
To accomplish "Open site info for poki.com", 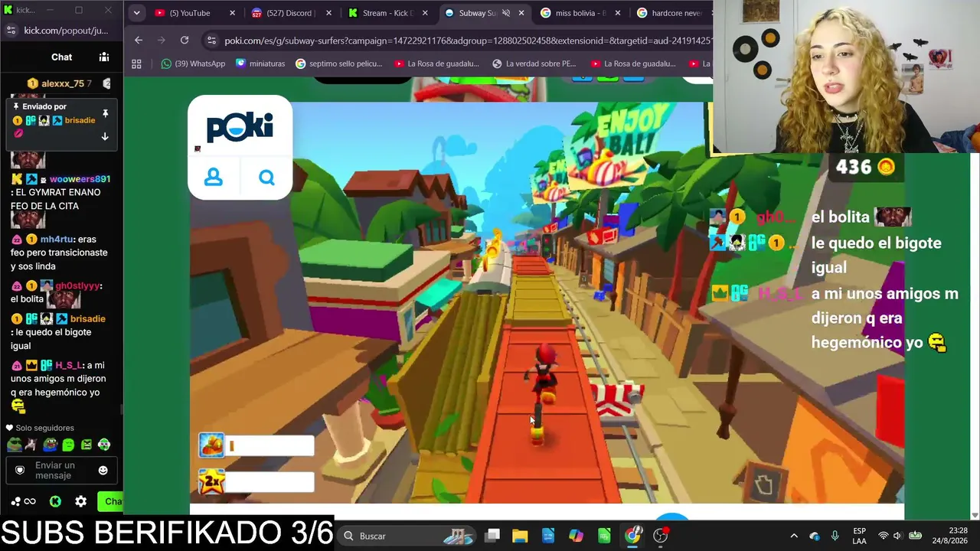I will pos(211,41).
